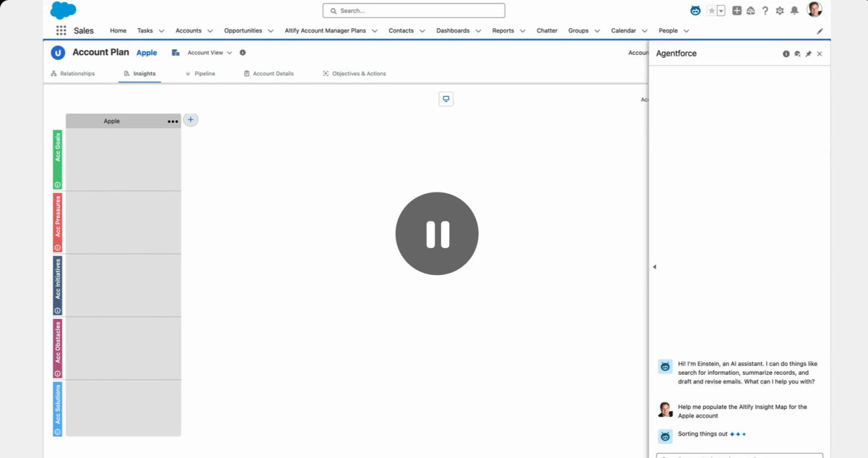This screenshot has height=458, width=868.
Task: Open the Help question mark icon
Action: click(x=765, y=11)
